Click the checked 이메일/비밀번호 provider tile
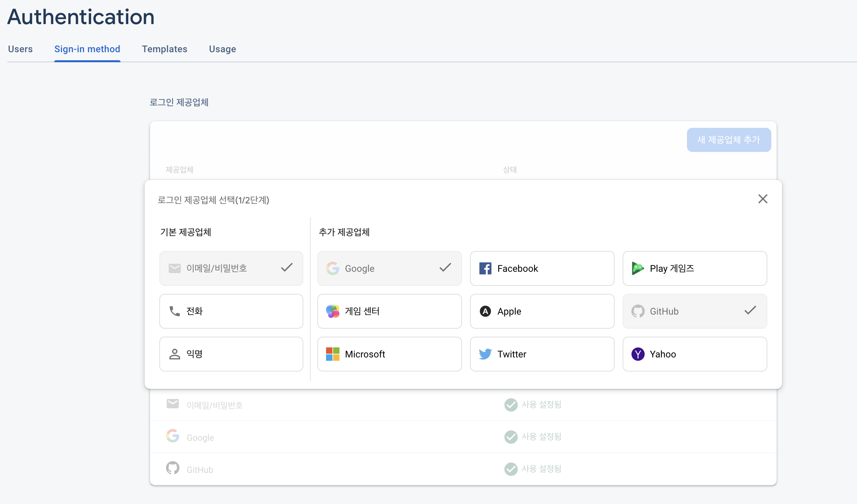The height and width of the screenshot is (504, 857). pos(231,268)
